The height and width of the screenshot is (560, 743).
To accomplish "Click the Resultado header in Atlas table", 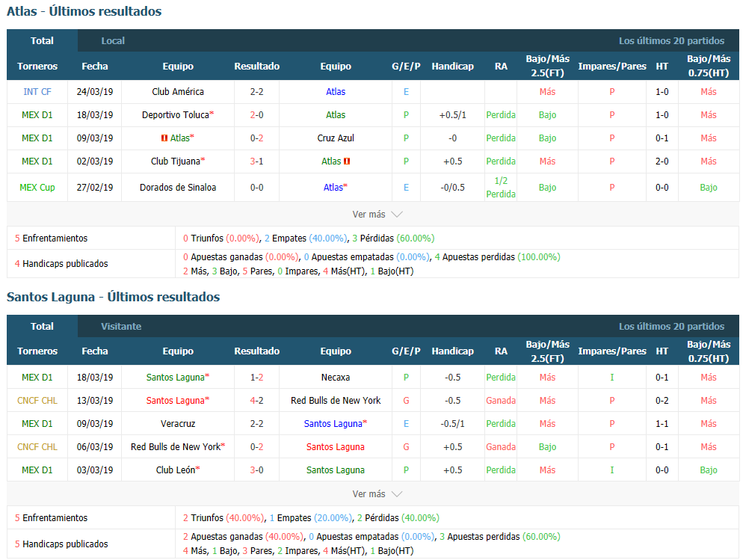I will pyautogui.click(x=257, y=67).
